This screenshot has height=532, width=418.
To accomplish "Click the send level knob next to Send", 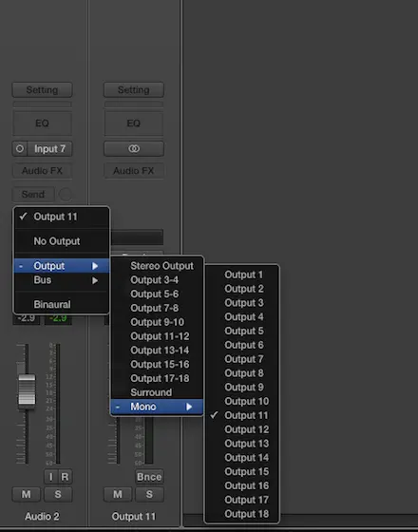I will pyautogui.click(x=65, y=195).
